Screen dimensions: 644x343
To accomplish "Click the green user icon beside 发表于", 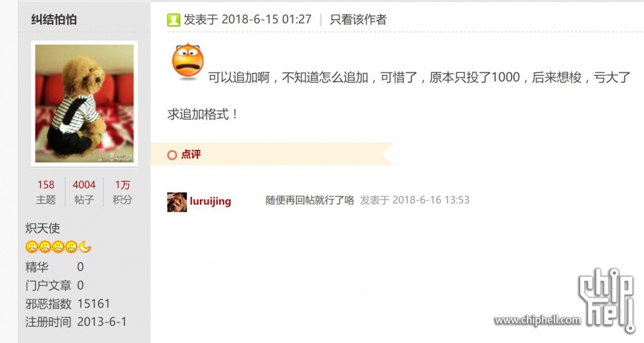I will tap(173, 19).
